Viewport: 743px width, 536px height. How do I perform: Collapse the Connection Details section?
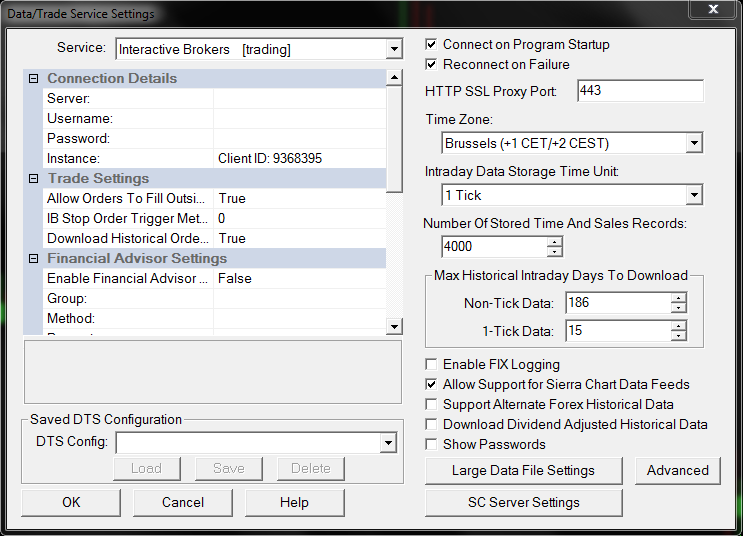pos(33,79)
